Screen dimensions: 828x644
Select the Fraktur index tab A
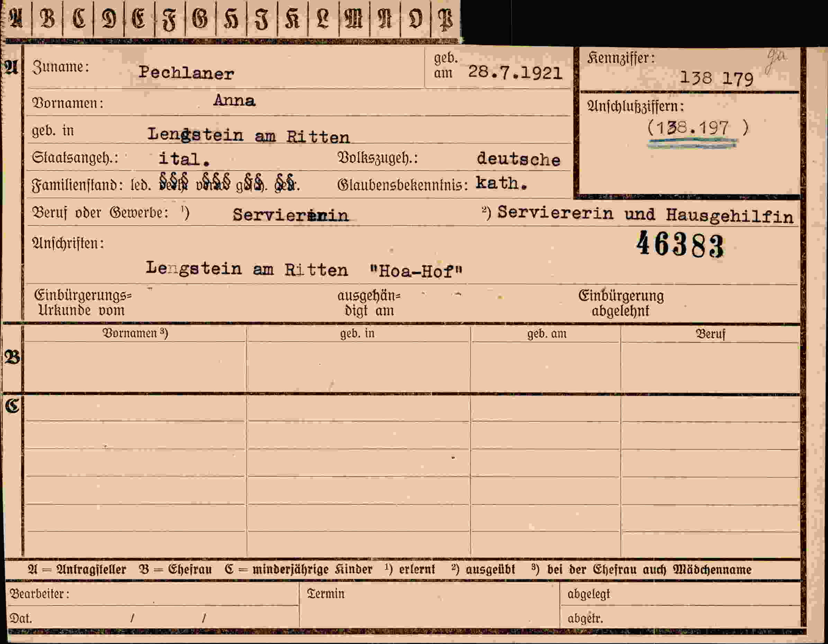pyautogui.click(x=16, y=19)
